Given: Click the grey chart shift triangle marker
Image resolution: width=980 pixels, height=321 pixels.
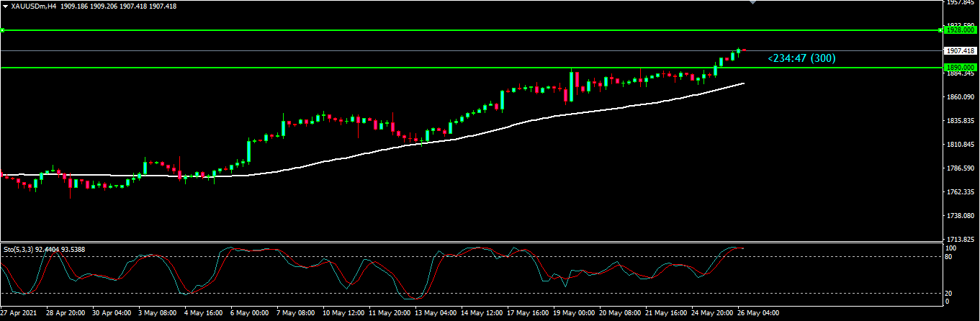Looking at the screenshot, I should (753, 3).
